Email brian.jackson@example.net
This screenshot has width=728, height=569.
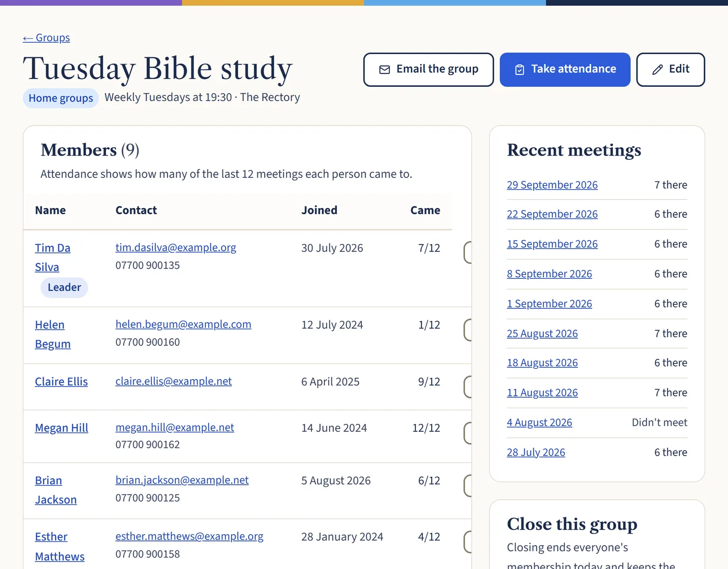click(182, 480)
